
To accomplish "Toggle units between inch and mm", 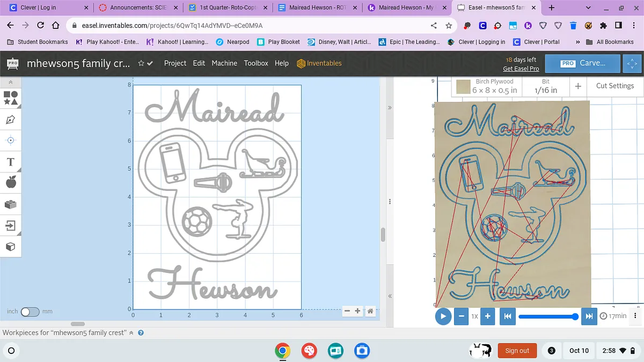I will (30, 312).
